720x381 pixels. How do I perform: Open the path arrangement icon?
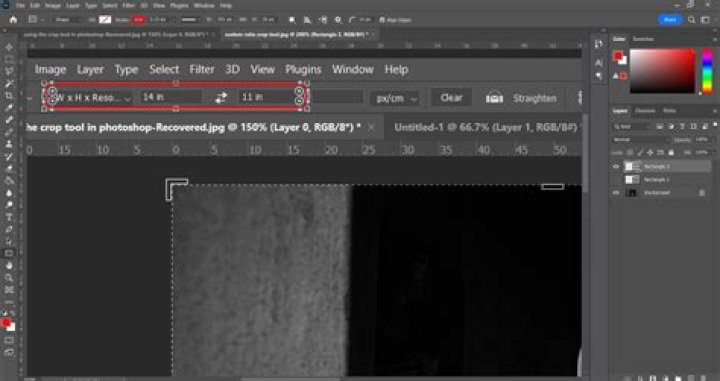pos(323,20)
